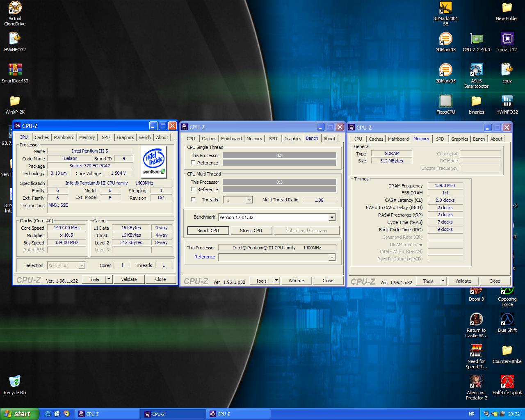The image size is (525, 420).
Task: Open Tools dropdown arrow in the Memory window
Action: click(443, 281)
